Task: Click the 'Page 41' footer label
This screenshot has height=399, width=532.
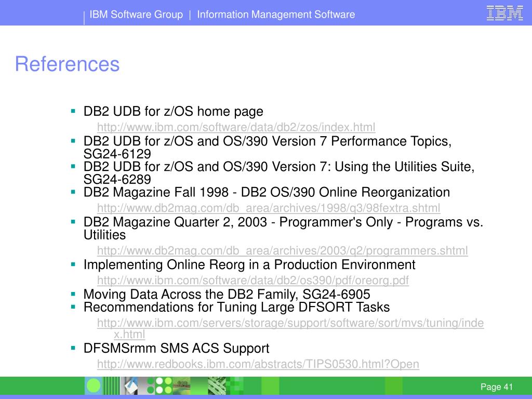Action: [496, 387]
